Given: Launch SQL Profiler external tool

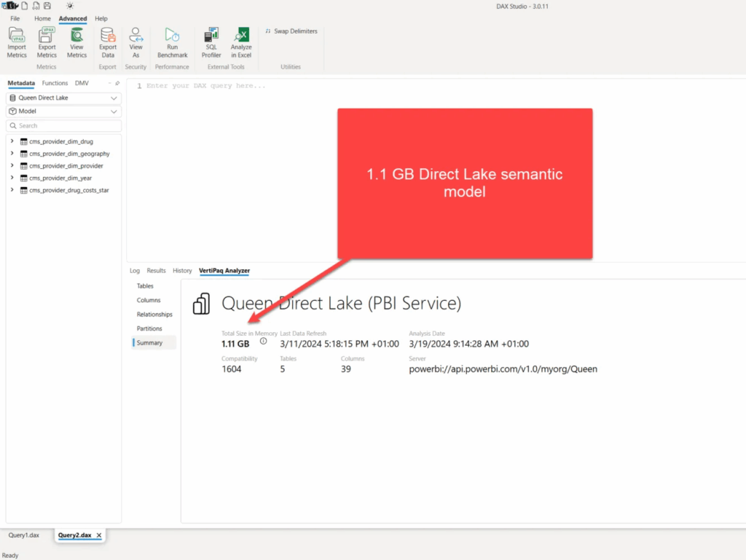Looking at the screenshot, I should [211, 42].
